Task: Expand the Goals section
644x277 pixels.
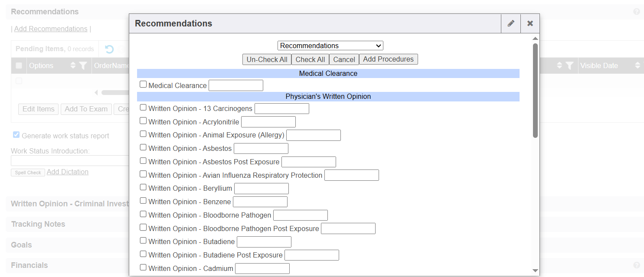Action: [21, 245]
